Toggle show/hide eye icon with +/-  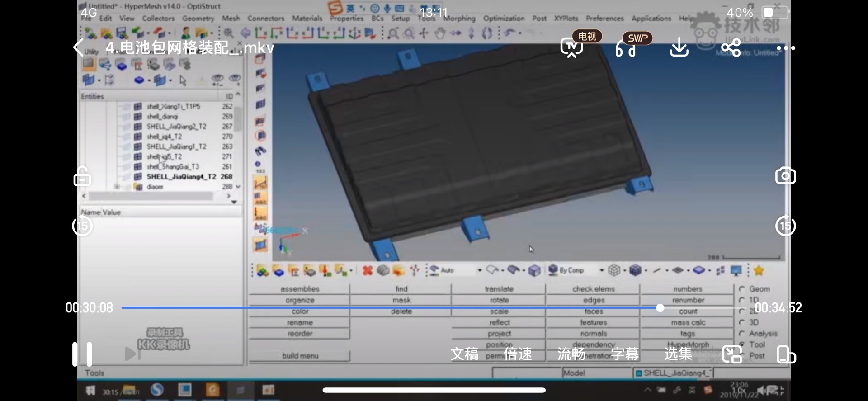coord(217,80)
